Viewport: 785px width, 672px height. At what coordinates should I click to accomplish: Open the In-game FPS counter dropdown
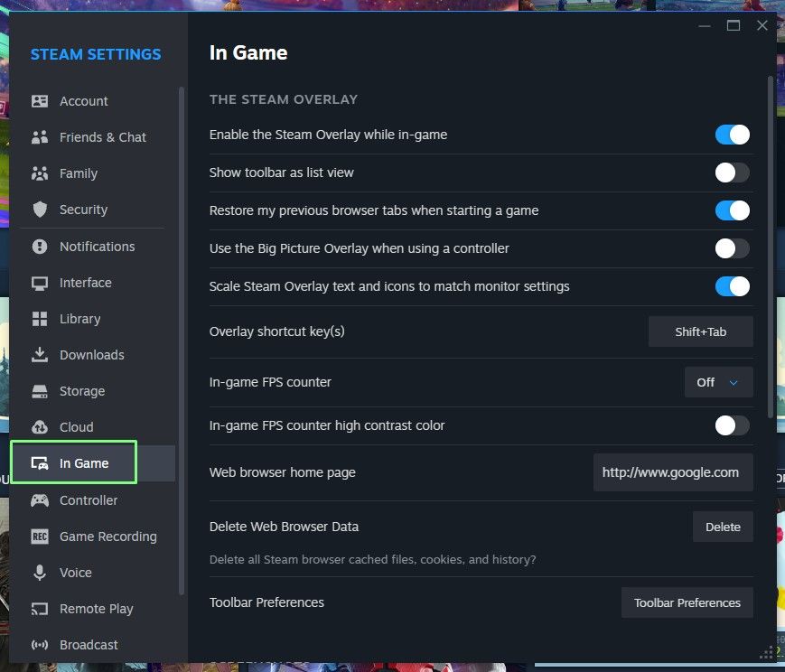pos(718,382)
